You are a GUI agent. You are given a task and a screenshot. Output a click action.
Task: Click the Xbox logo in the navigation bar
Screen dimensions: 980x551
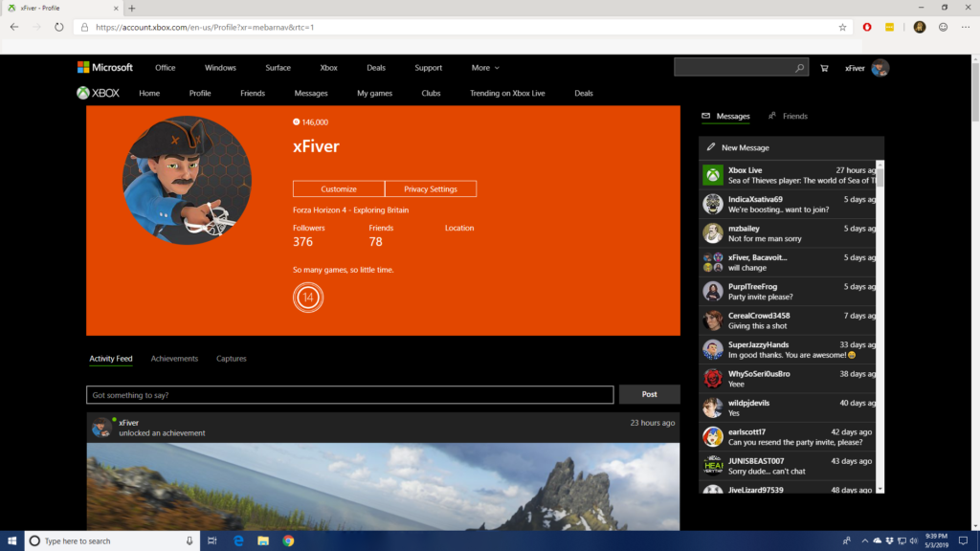(x=98, y=93)
